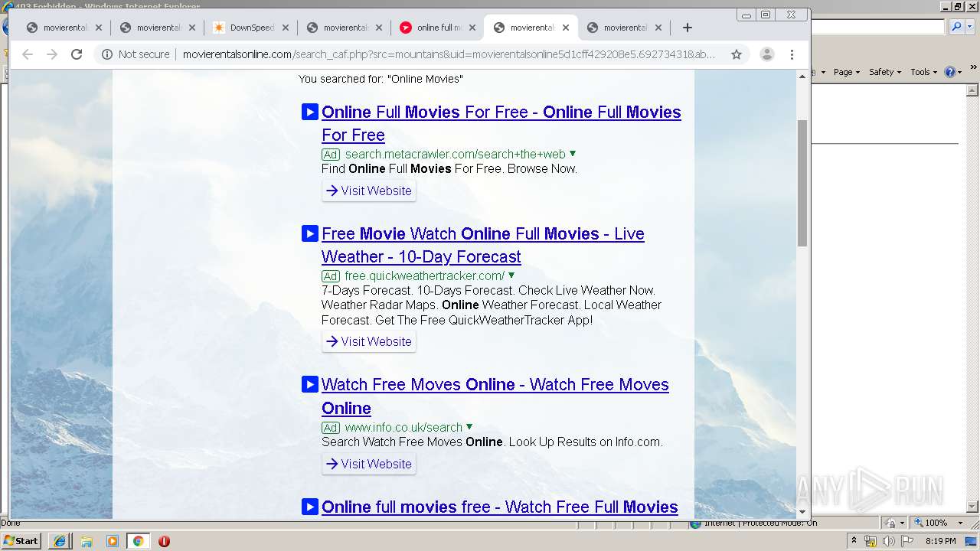
Task: Bookmark this page with the star
Action: [737, 54]
